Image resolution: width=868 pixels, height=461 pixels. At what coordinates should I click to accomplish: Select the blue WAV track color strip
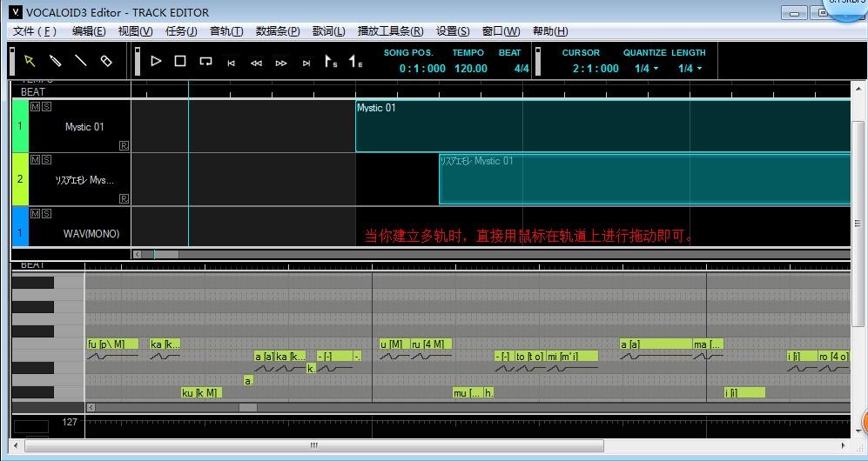(x=20, y=227)
